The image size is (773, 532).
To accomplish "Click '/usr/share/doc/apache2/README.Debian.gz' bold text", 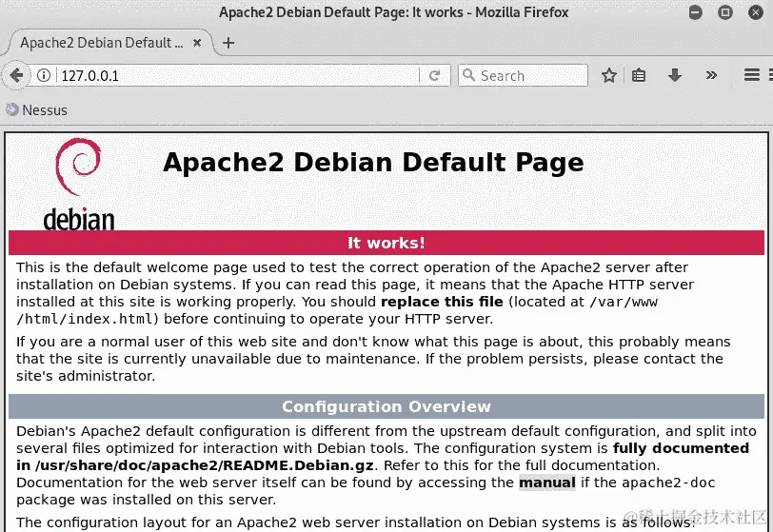I will [x=204, y=465].
